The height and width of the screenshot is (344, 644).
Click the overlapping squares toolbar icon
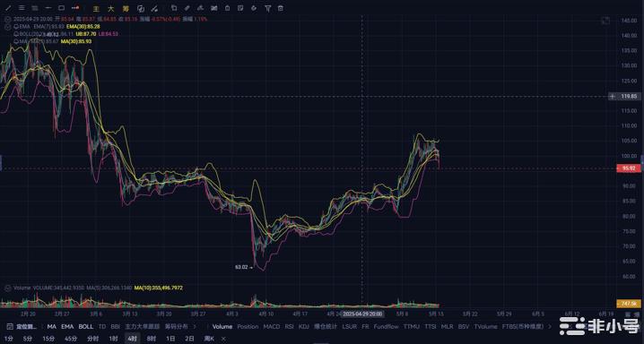coord(141,8)
